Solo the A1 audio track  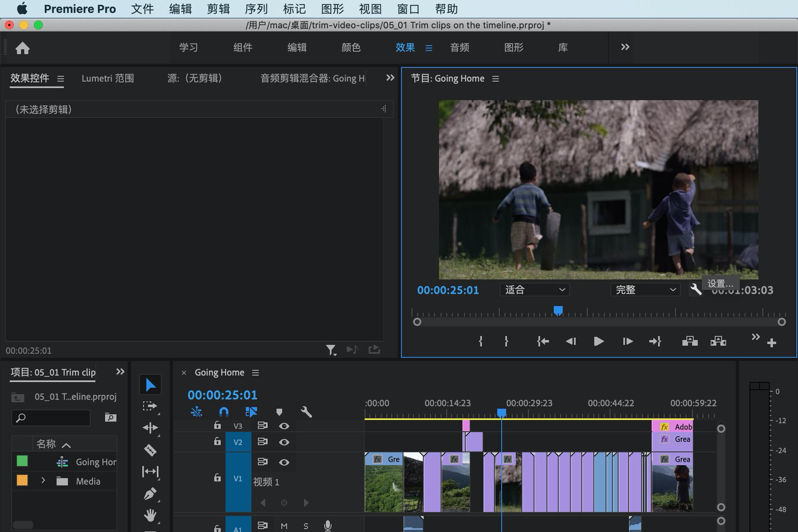pos(306,526)
